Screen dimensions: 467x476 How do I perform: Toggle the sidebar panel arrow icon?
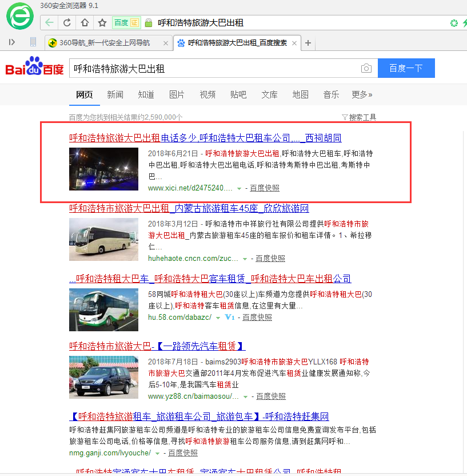pos(12,42)
